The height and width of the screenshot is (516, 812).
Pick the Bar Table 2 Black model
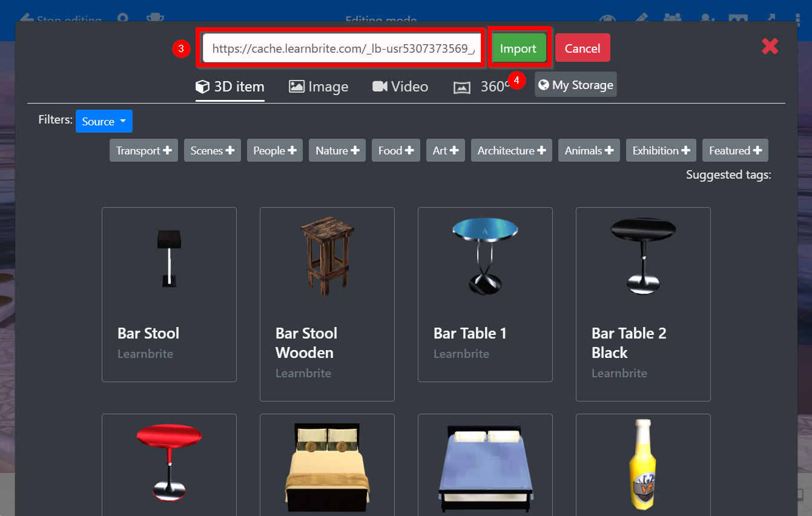[x=643, y=304]
